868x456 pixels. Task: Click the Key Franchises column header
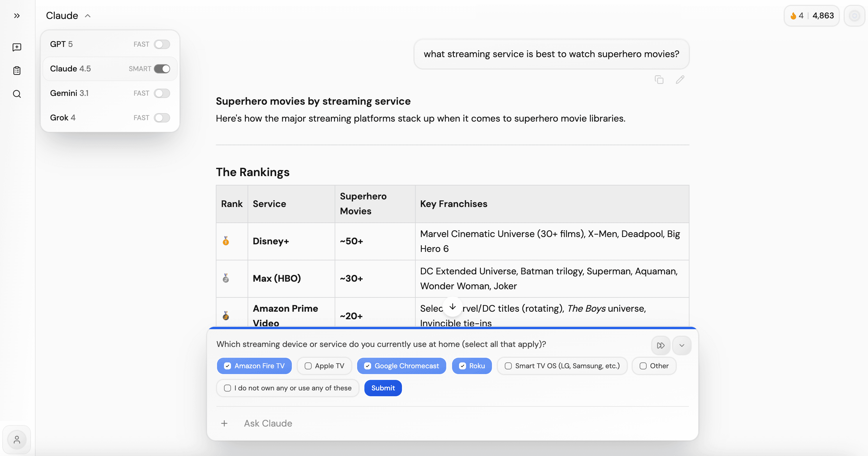[552, 204]
